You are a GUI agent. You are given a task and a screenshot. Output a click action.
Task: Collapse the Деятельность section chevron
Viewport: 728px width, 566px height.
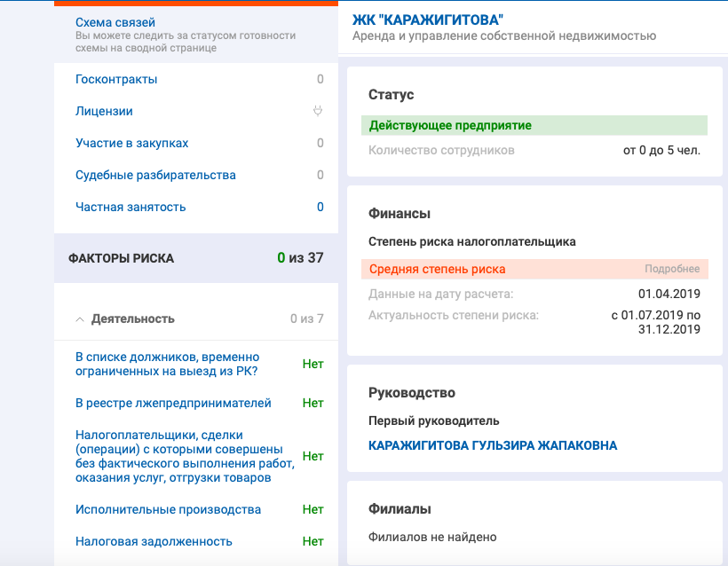[80, 318]
